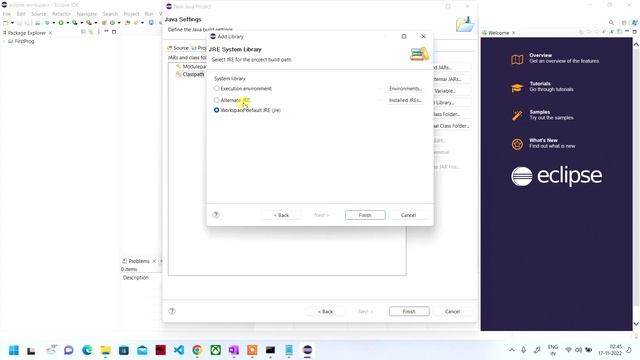Screen dimensions: 640x360
Task: Select the Execution environment radio button
Action: coord(216,88)
